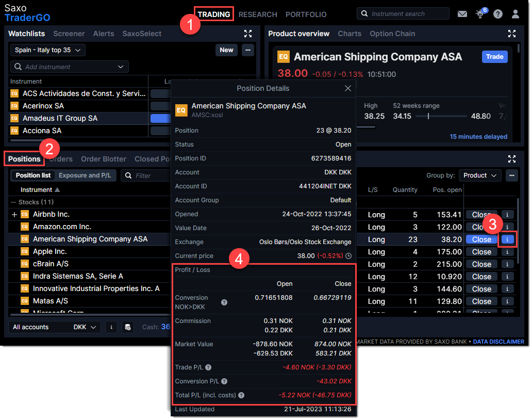This screenshot has height=420, width=532.
Task: Open info for American Shipping Company position
Action: tap(507, 239)
